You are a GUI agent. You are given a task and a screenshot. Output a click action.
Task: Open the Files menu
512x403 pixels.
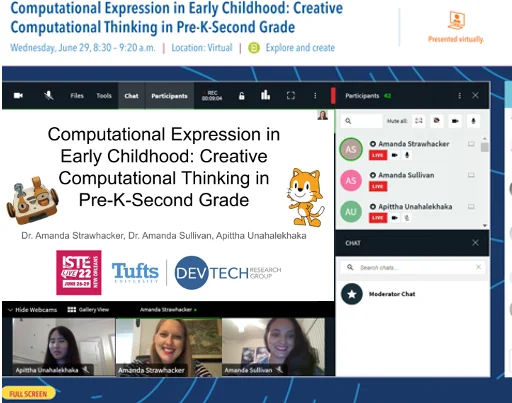point(77,96)
